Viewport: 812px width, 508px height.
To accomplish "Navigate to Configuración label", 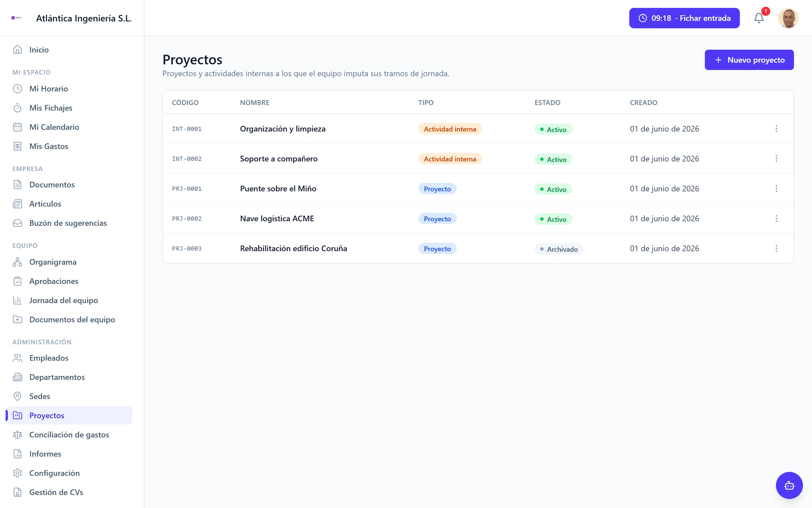I will [54, 473].
